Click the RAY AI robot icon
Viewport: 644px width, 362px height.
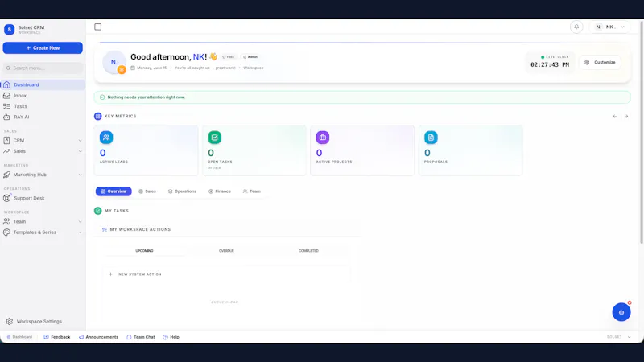(x=7, y=117)
